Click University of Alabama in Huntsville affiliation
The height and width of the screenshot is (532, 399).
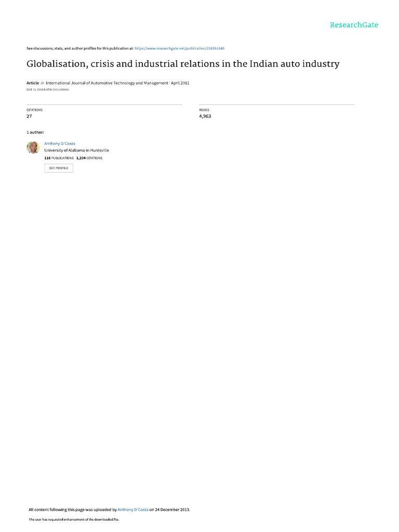coord(77,150)
